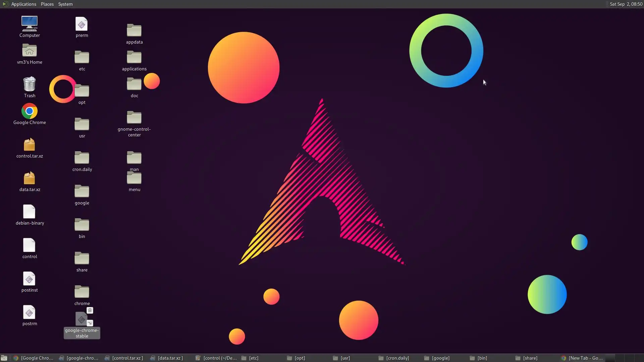Open the System menu

[x=65, y=4]
